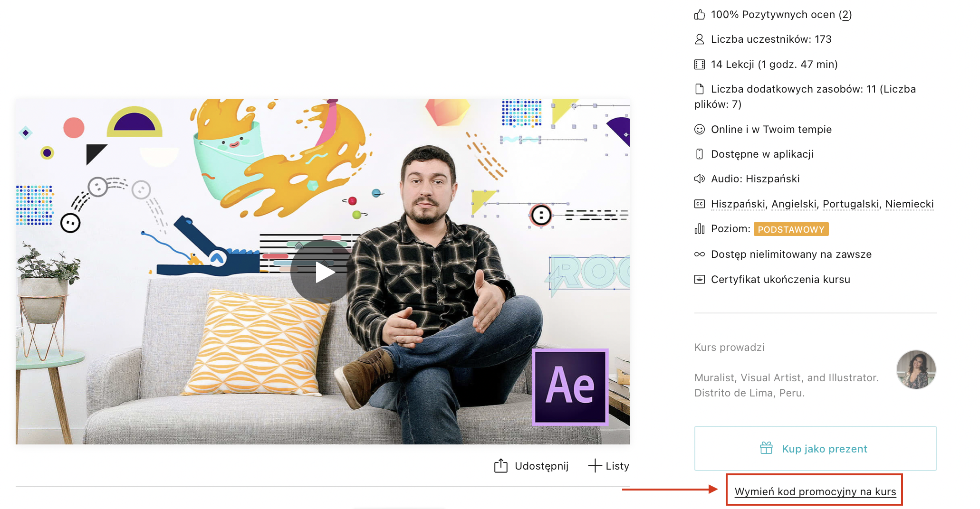The width and height of the screenshot is (980, 509).
Task: Open the ratings count (2) link
Action: [x=845, y=15]
